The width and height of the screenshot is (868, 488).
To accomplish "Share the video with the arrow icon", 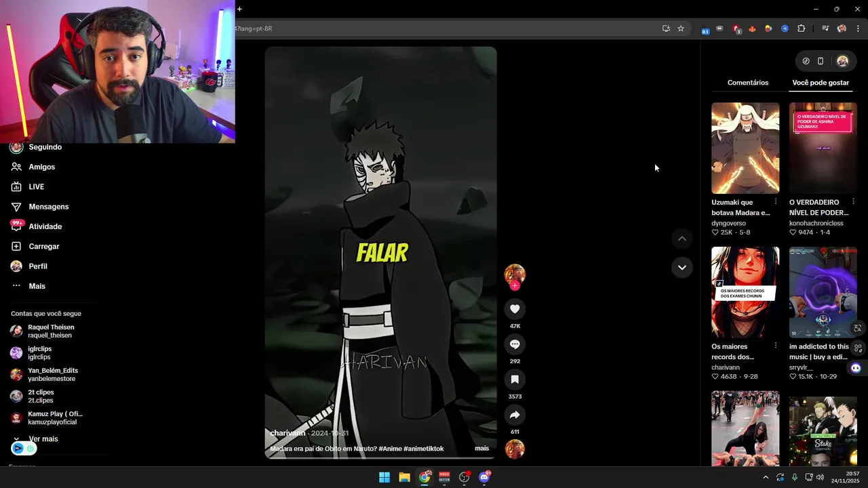I will (x=515, y=415).
